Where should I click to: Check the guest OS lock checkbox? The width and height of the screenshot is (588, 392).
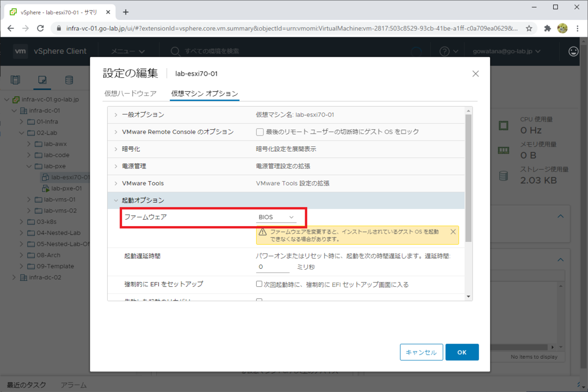pyautogui.click(x=260, y=132)
